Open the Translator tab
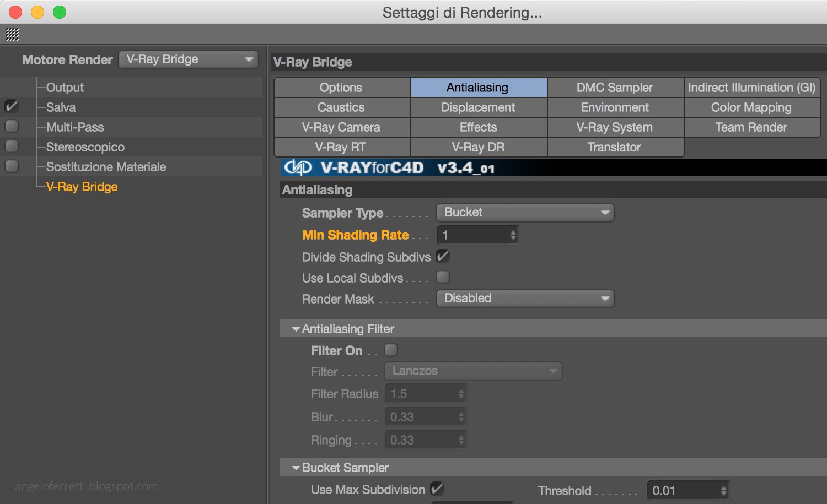The image size is (827, 504). (615, 147)
